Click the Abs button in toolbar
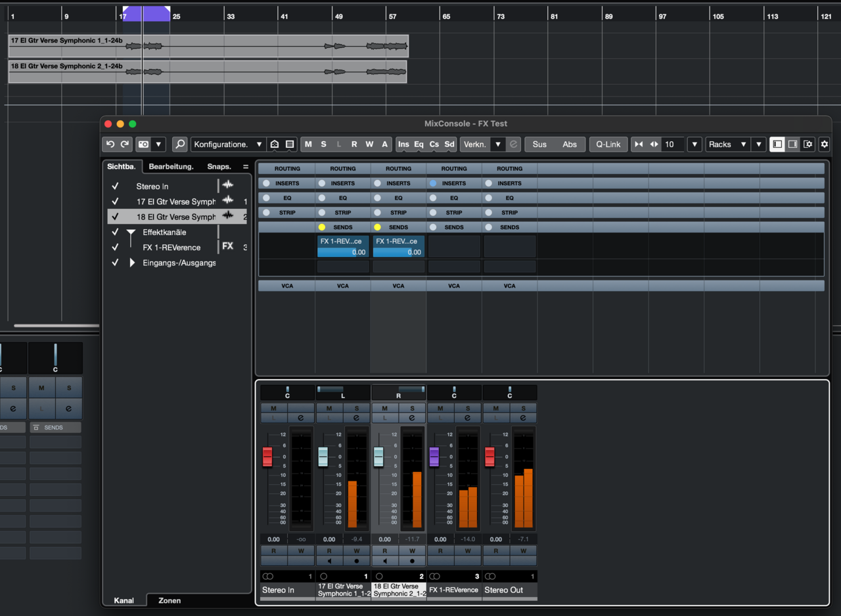This screenshot has height=616, width=841. (570, 144)
